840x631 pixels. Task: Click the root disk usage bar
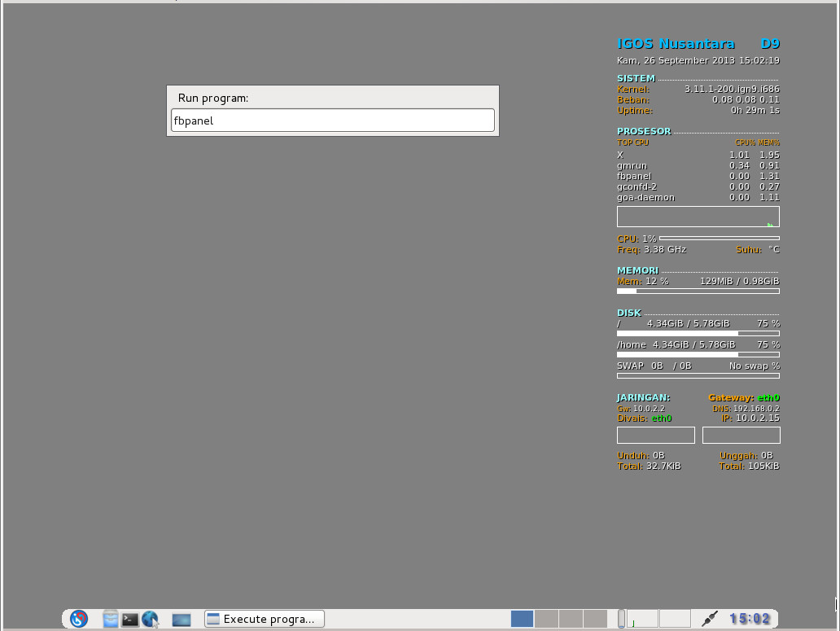point(698,333)
